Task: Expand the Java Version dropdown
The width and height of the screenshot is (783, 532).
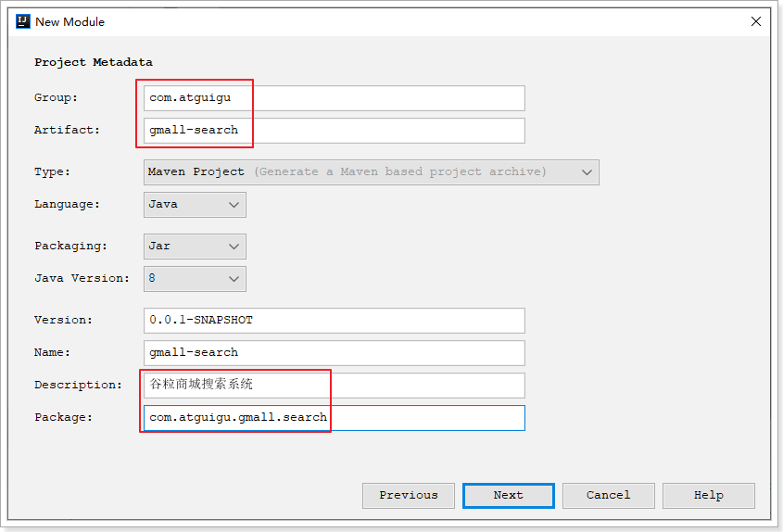Action: (x=195, y=279)
